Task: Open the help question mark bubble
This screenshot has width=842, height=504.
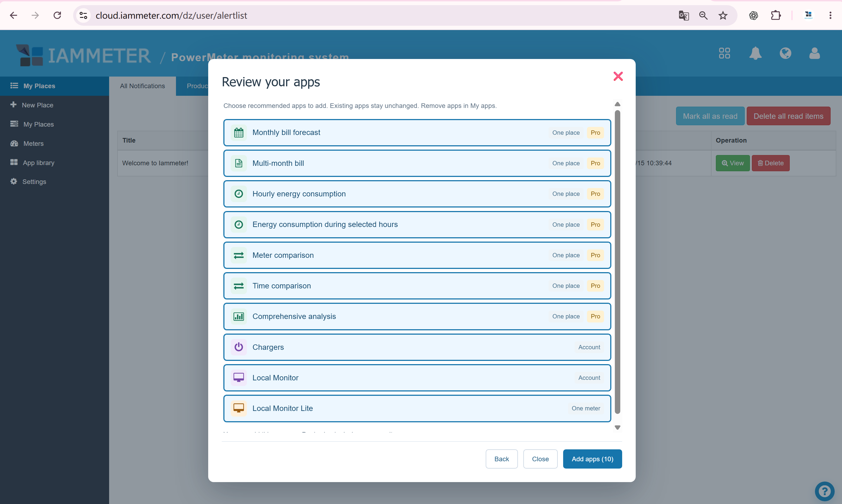Action: (x=824, y=491)
